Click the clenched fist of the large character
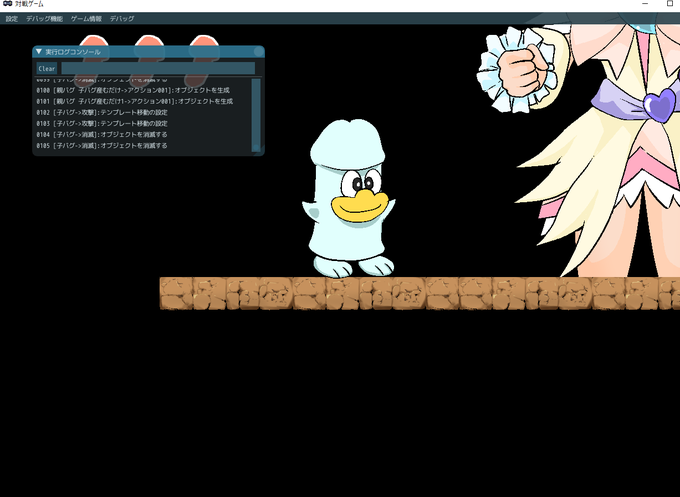This screenshot has width=680, height=497. tap(523, 71)
